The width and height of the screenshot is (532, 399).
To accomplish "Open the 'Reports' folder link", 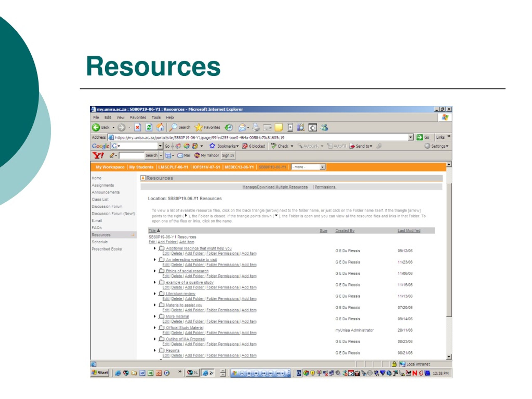I will pyautogui.click(x=172, y=350).
